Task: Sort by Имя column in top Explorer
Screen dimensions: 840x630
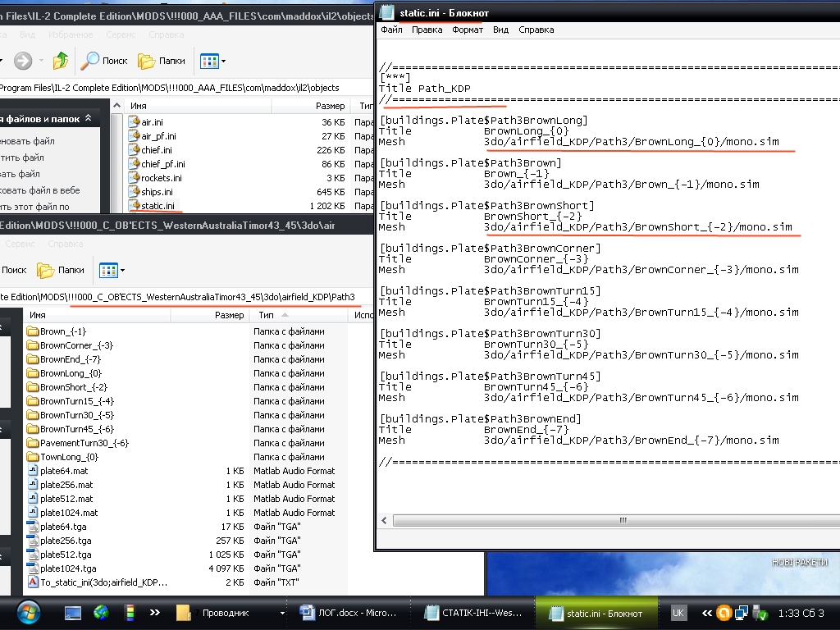Action: pyautogui.click(x=199, y=106)
